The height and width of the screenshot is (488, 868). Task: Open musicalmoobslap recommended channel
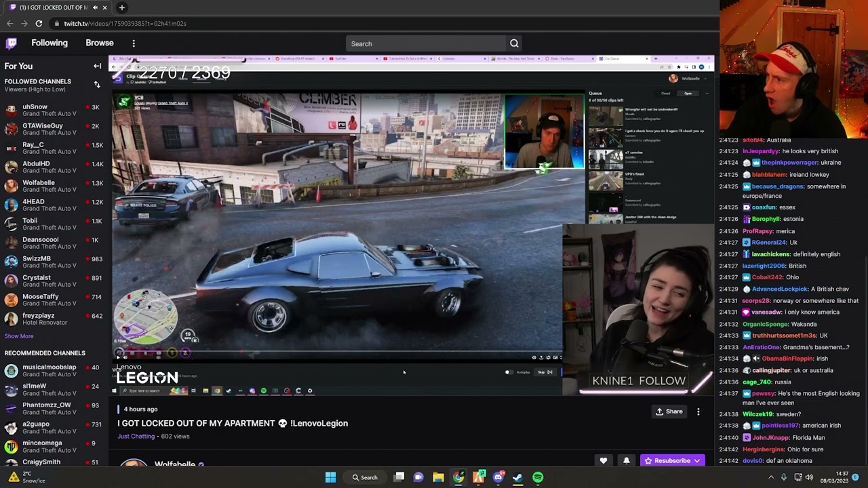click(54, 371)
